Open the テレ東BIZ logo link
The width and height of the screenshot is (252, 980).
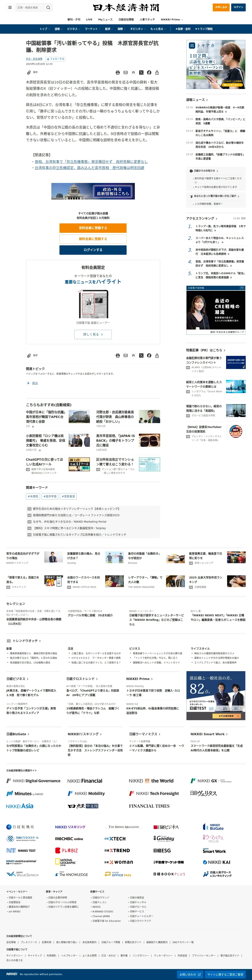(x=66, y=850)
